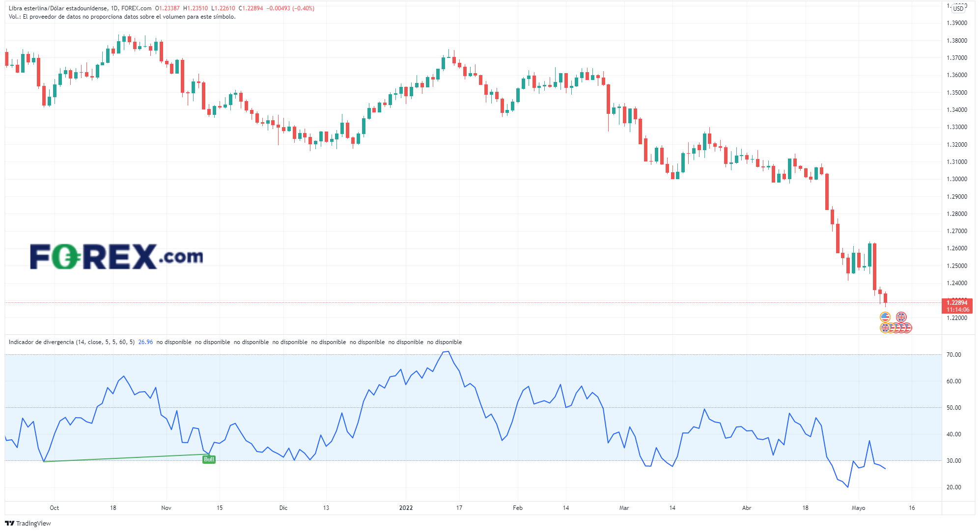Click the 16 date label on time axis
Screen dimensions: 980x532
912,508
